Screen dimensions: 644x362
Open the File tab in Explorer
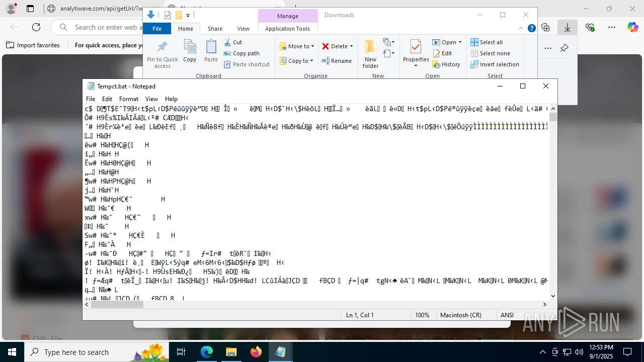pos(157,29)
